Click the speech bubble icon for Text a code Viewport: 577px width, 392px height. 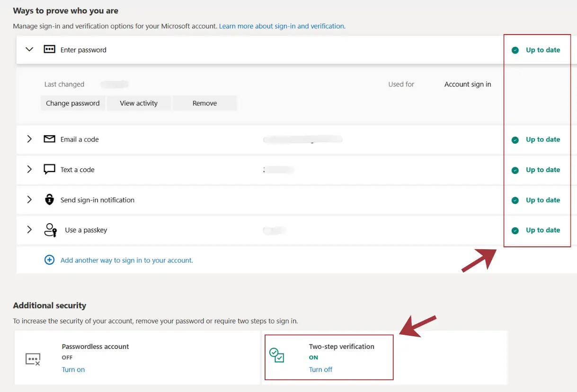(x=49, y=170)
